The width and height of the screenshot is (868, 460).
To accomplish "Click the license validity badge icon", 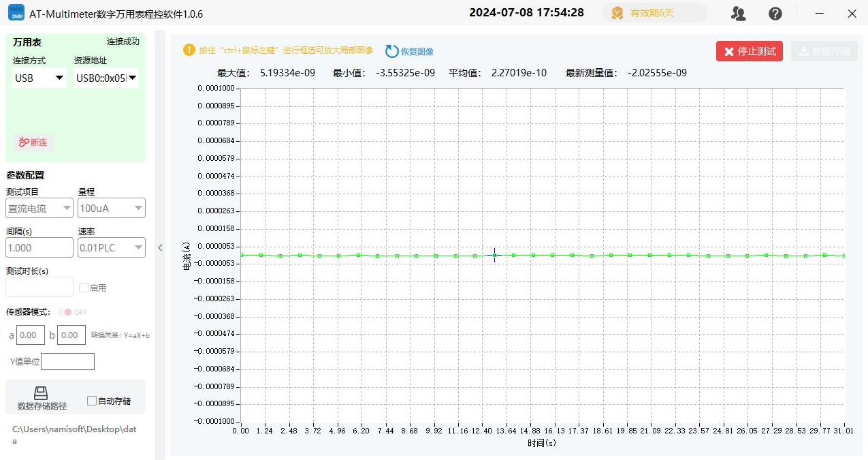I will click(x=617, y=13).
